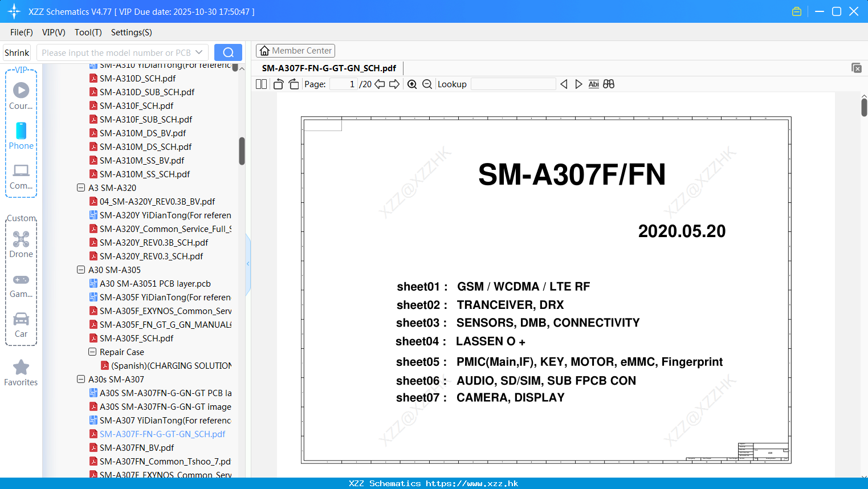The image size is (868, 489).
Task: Click the Lookup text field
Action: pyautogui.click(x=513, y=84)
